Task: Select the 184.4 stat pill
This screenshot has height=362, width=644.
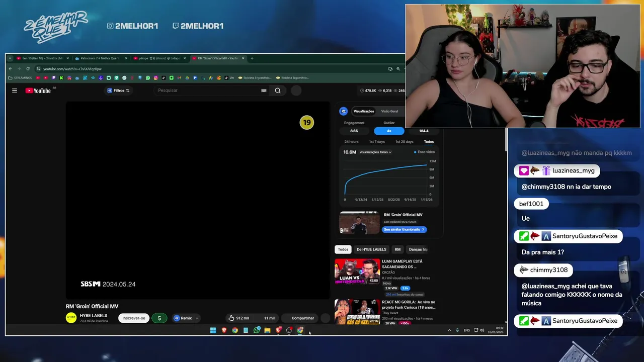Action: [x=424, y=131]
